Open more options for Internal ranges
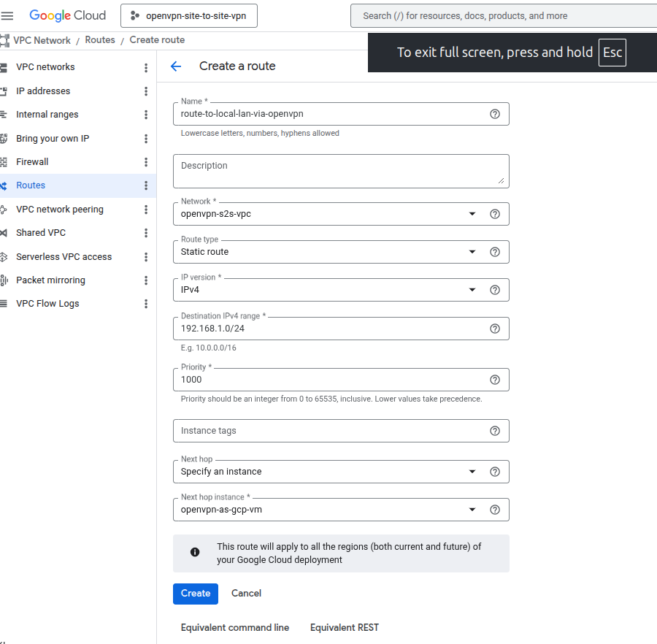Viewport: 657px width, 644px height. point(146,115)
